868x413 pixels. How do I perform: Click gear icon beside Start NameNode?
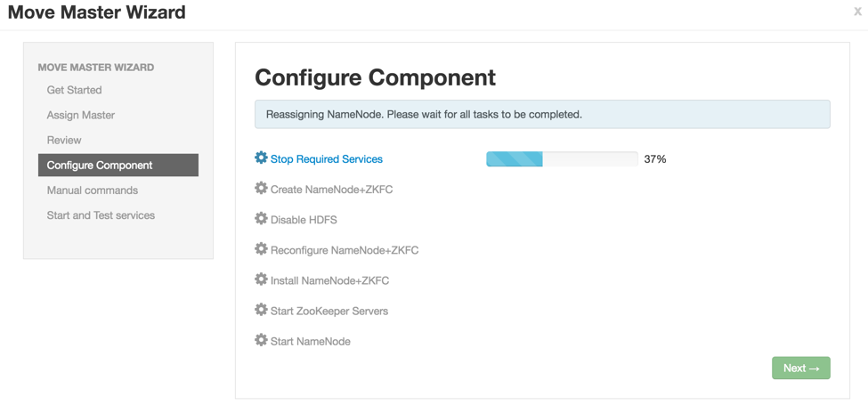261,340
